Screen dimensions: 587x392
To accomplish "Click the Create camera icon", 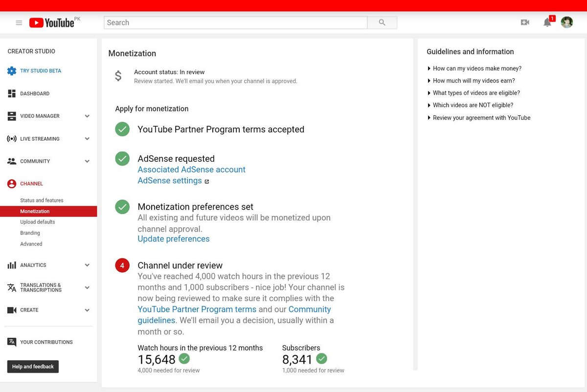I will tap(12, 310).
